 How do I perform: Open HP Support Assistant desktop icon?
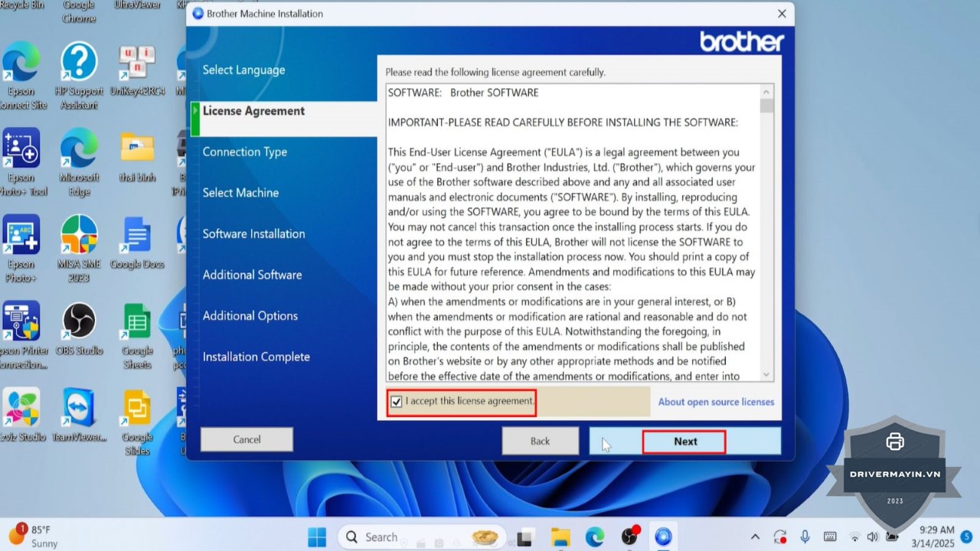80,64
